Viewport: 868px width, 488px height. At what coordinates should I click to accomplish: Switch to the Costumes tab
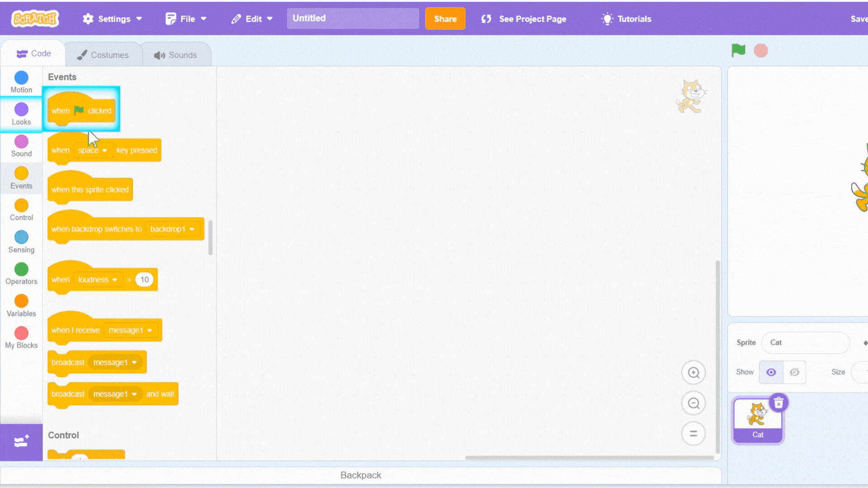(x=103, y=55)
